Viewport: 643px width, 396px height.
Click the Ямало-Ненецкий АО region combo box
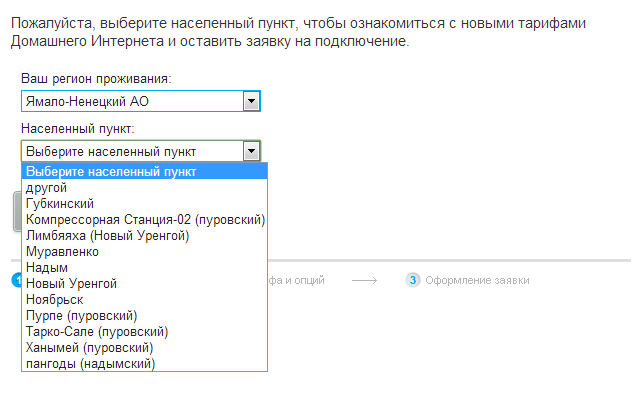click(141, 101)
